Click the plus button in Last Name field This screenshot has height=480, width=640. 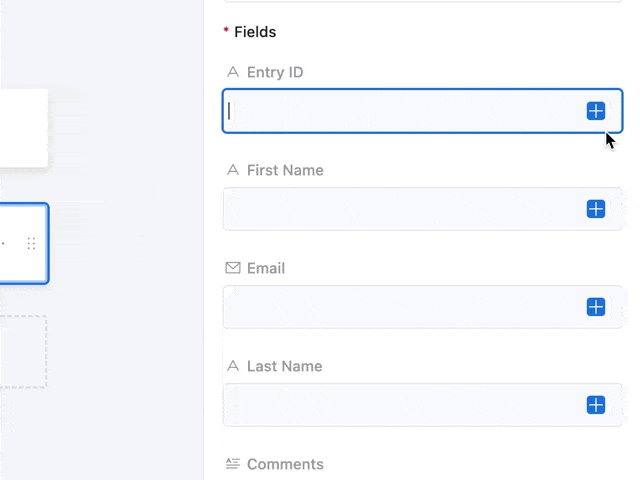[596, 405]
